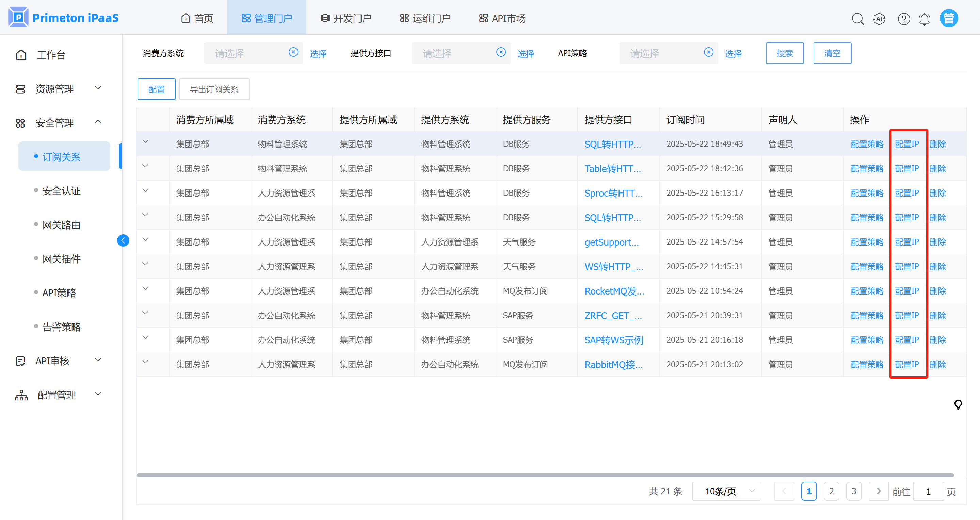This screenshot has height=520, width=980.
Task: Click the 搜索 button
Action: [x=785, y=53]
